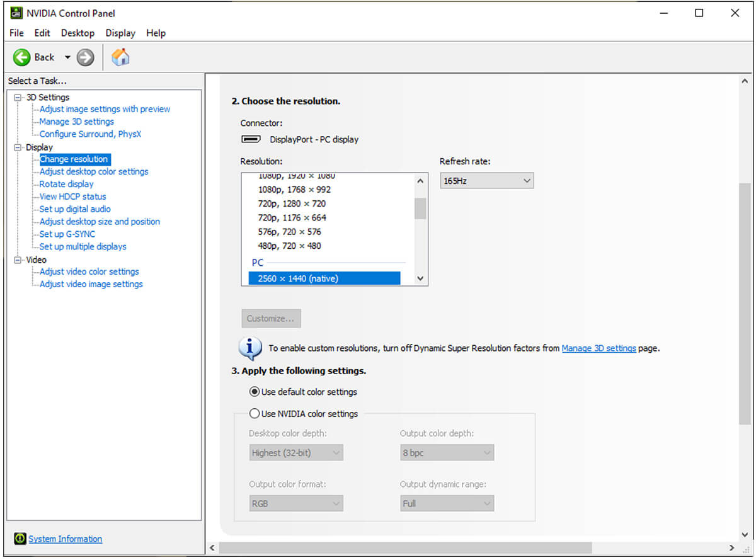Collapse the Video tree node
This screenshot has width=756, height=560.
(18, 260)
